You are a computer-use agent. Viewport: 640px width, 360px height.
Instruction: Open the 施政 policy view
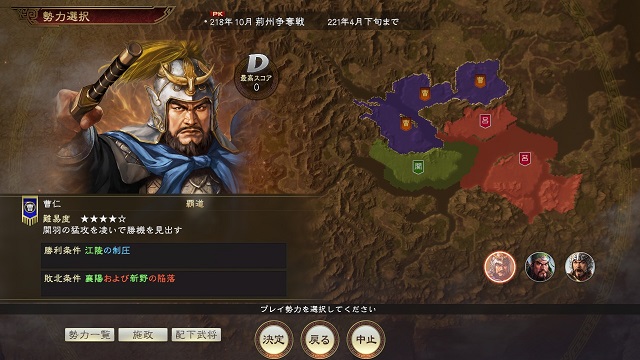143,335
